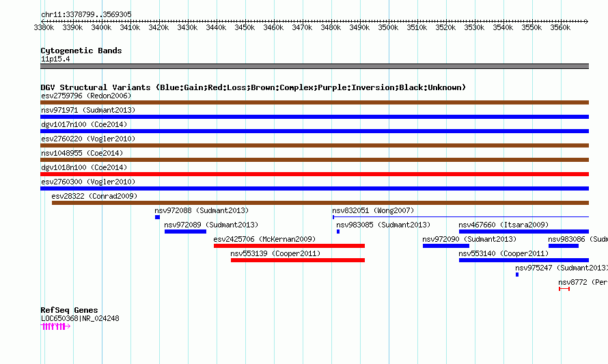Click the nsv8772 red bracket marker
The height and width of the screenshot is (364, 608).
coord(564,289)
